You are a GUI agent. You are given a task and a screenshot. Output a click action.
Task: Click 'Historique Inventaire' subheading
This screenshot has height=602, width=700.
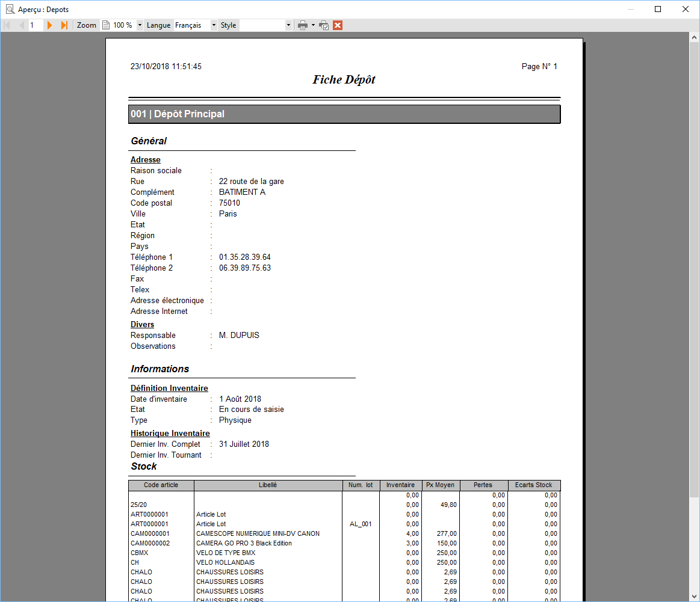pos(170,434)
